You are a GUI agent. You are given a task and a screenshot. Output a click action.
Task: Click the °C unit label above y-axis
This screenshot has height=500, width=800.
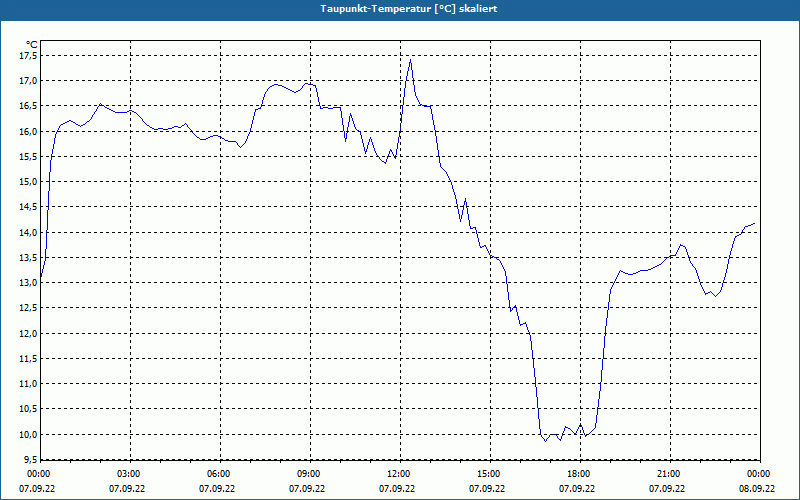click(x=31, y=45)
